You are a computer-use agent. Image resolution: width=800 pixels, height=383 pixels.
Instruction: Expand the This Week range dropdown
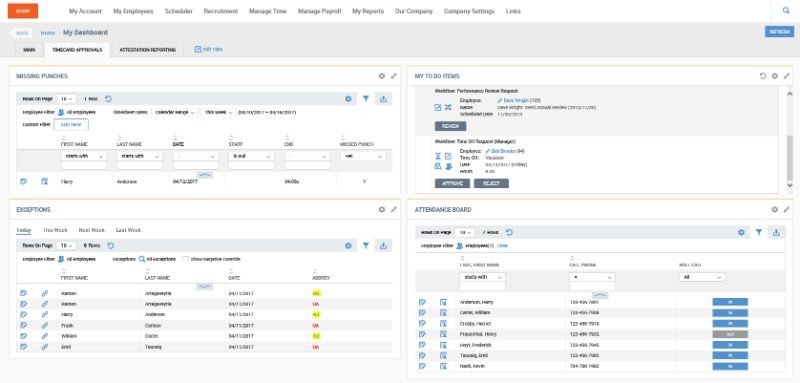[219, 112]
